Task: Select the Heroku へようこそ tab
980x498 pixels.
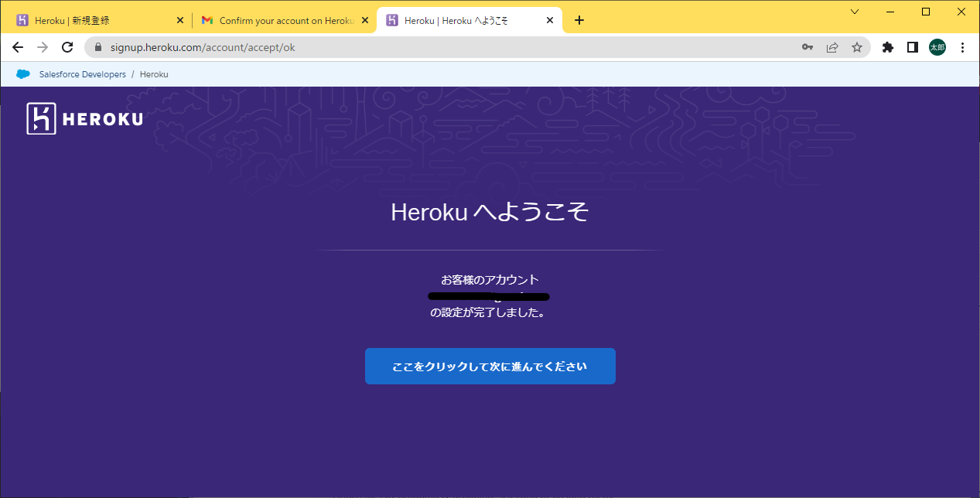Action: [470, 20]
